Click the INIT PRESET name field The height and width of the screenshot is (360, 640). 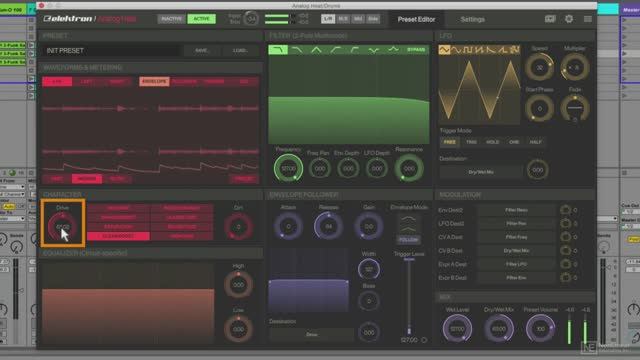pos(111,51)
